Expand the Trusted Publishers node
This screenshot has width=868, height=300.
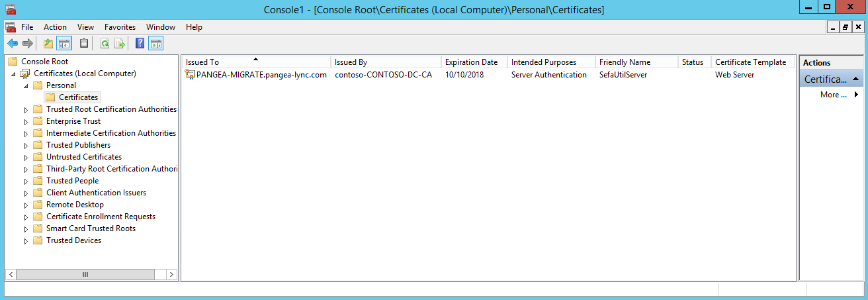click(26, 145)
